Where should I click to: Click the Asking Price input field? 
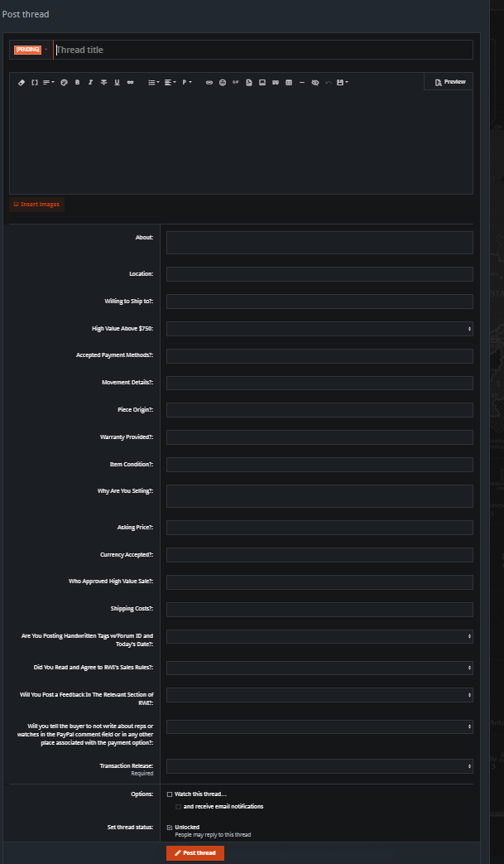pyautogui.click(x=319, y=528)
